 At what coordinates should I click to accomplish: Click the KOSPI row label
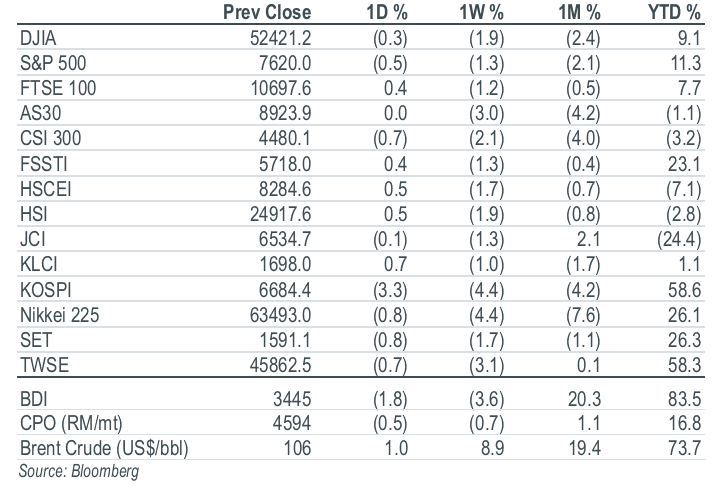coord(46,290)
